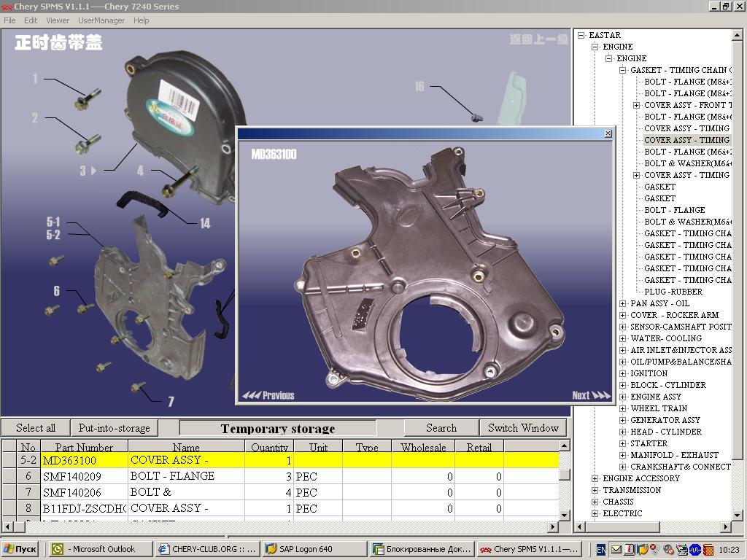Expand the ELECTRIC node
747x560 pixels.
(595, 514)
